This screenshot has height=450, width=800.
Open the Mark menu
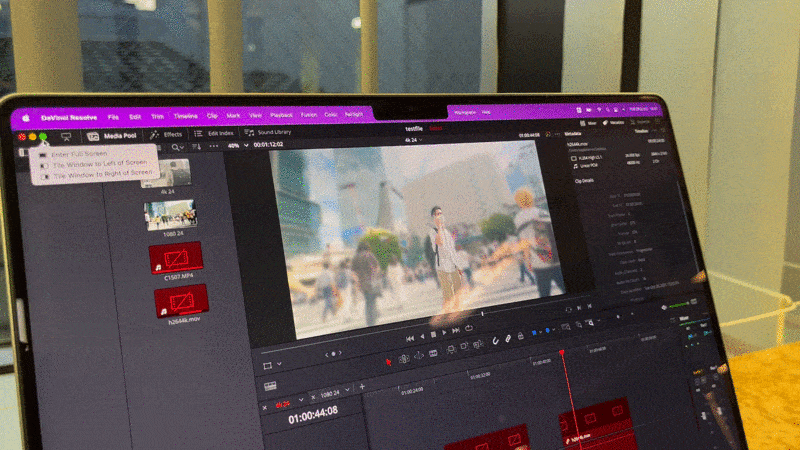click(x=233, y=116)
